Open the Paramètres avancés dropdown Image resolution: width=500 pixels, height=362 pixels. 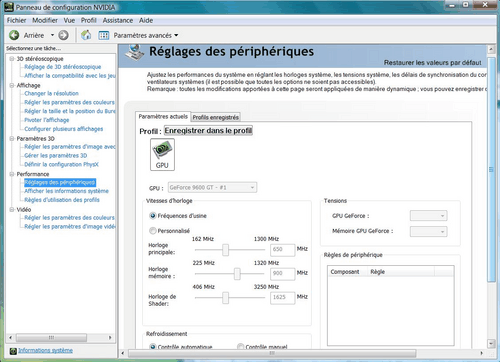coord(176,35)
